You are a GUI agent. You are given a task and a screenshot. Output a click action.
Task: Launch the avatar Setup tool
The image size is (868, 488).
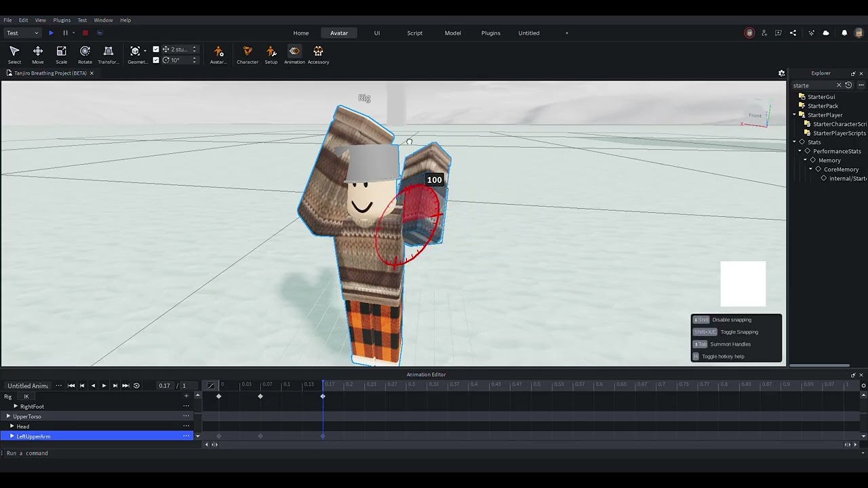click(x=271, y=55)
